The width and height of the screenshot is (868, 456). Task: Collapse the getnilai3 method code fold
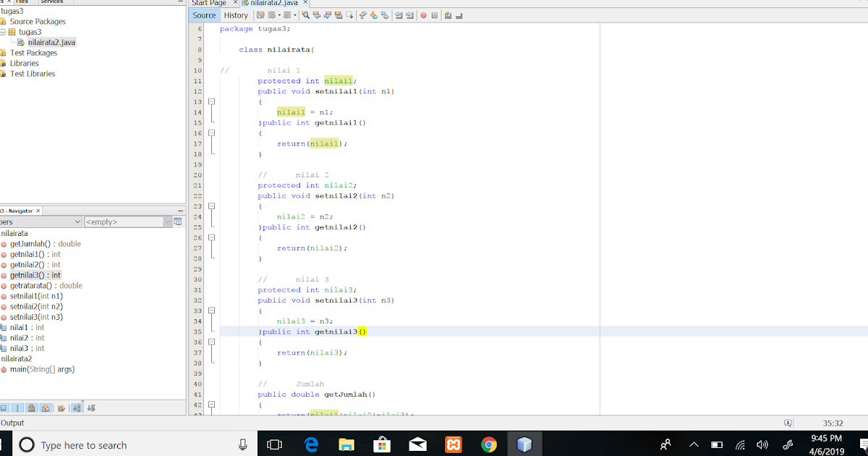click(x=210, y=342)
